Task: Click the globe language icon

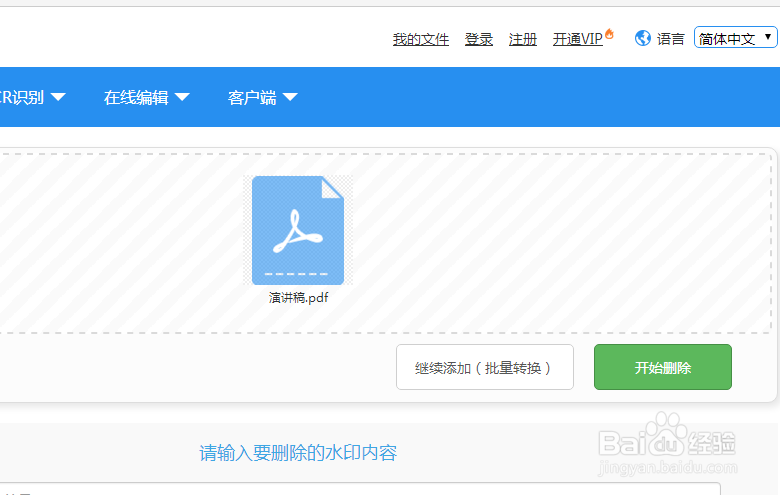Action: pos(642,38)
